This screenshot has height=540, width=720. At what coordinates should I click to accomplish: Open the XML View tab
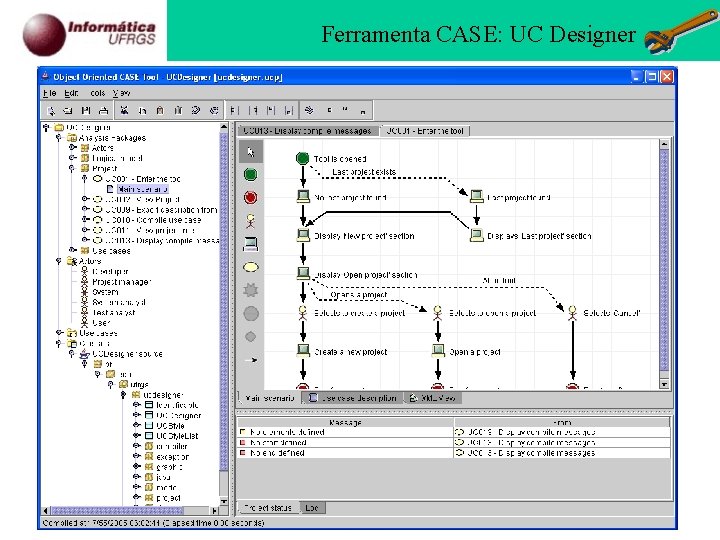coord(433,398)
